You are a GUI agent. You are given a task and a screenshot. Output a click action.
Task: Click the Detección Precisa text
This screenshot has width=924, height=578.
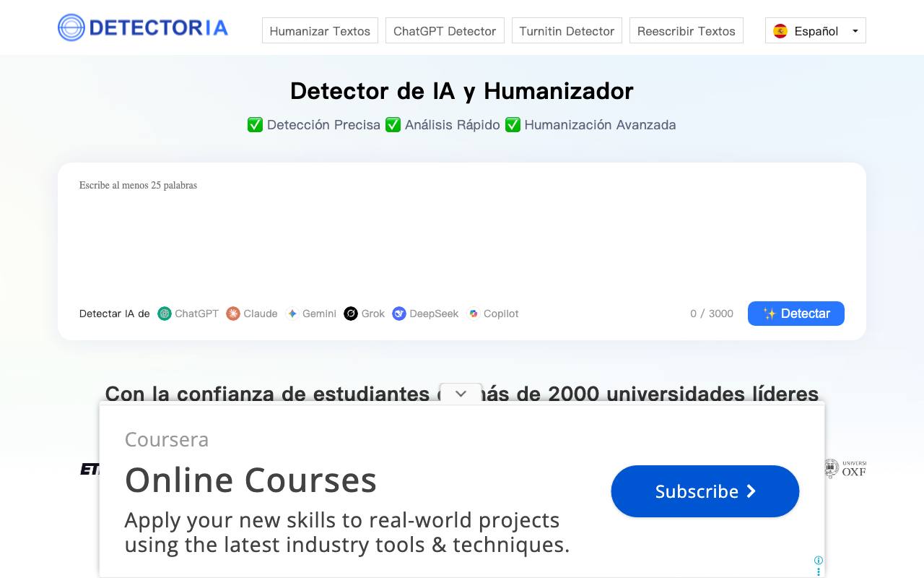pyautogui.click(x=323, y=125)
